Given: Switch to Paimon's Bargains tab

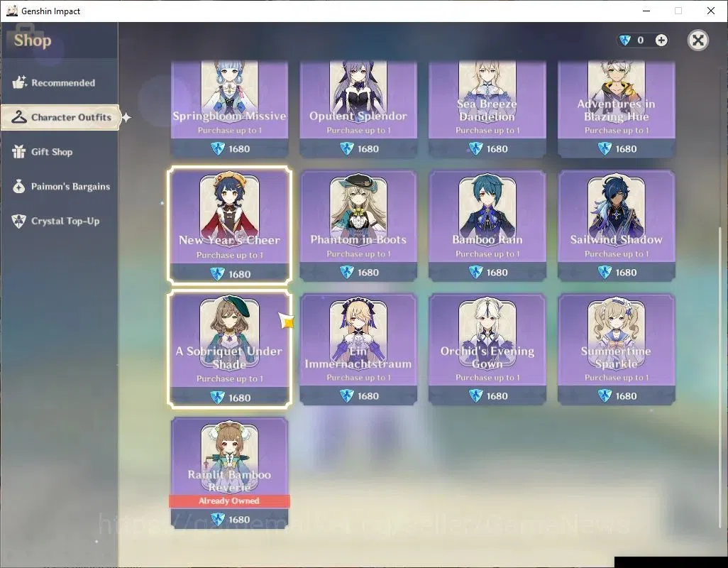Looking at the screenshot, I should pos(60,187).
